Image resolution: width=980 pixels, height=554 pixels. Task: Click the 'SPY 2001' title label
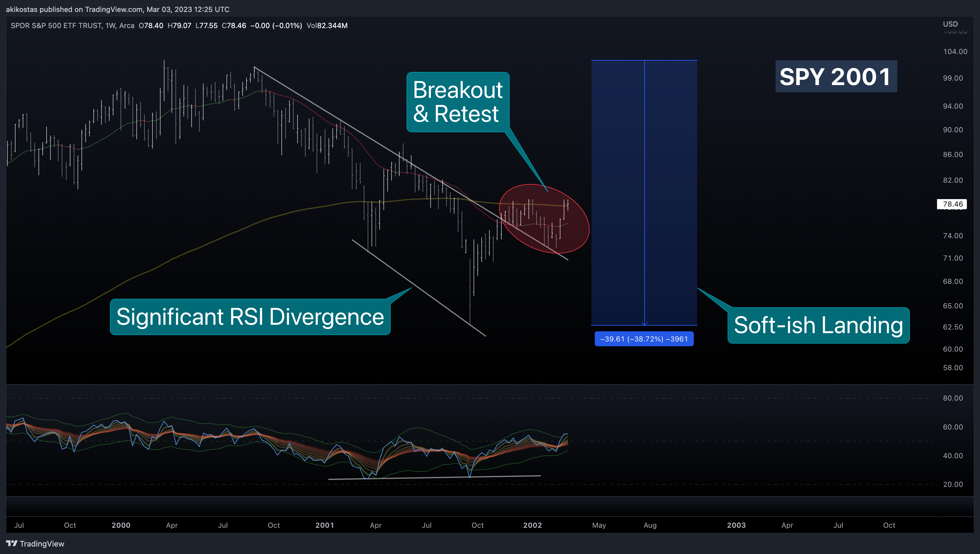coord(836,76)
